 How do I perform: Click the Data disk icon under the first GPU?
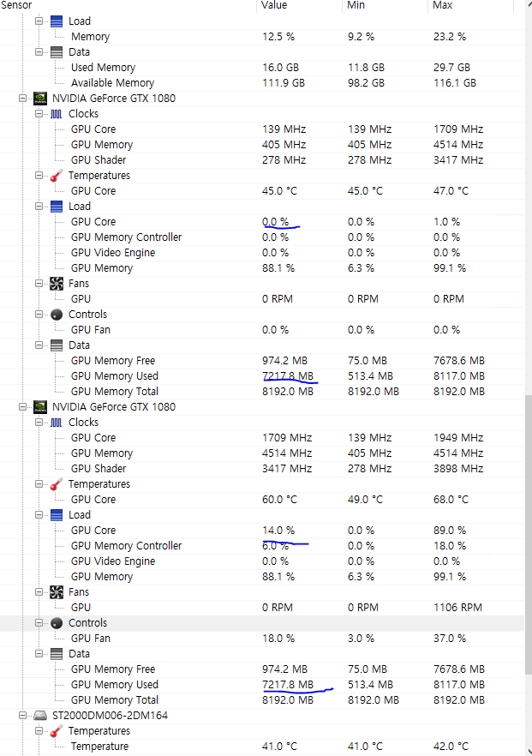pos(55,345)
